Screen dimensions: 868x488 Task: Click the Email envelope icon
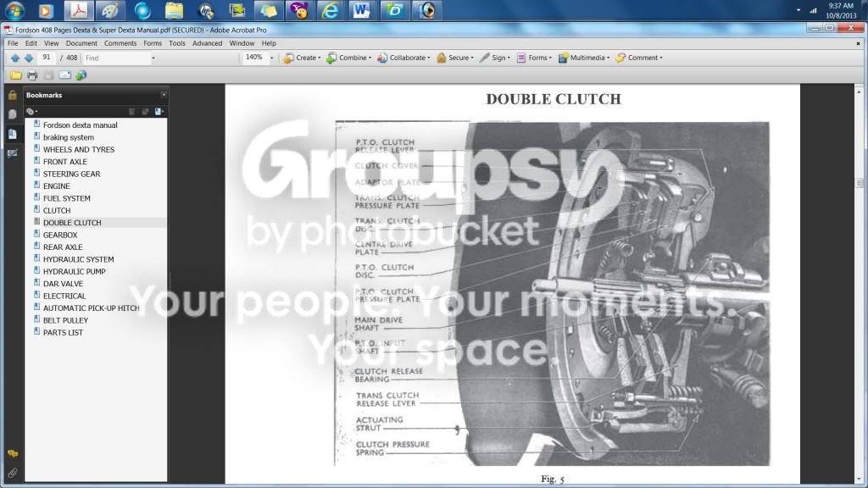coord(64,75)
